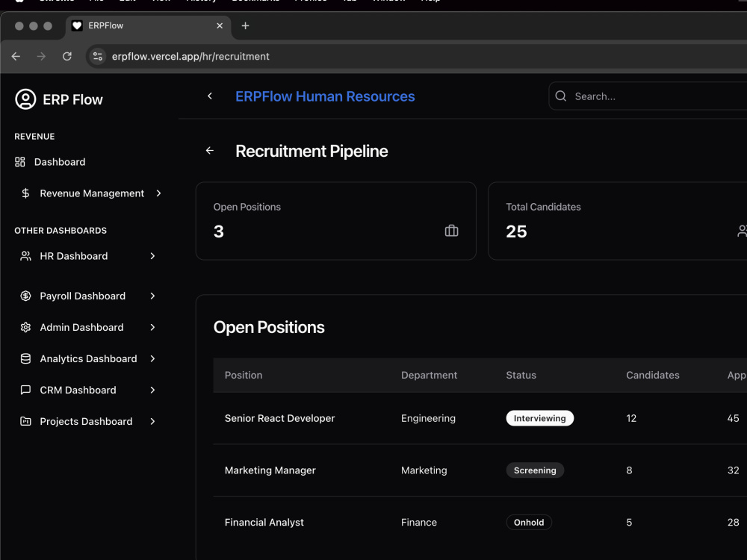Click the Financial Analyst position
747x560 pixels.
(x=264, y=523)
